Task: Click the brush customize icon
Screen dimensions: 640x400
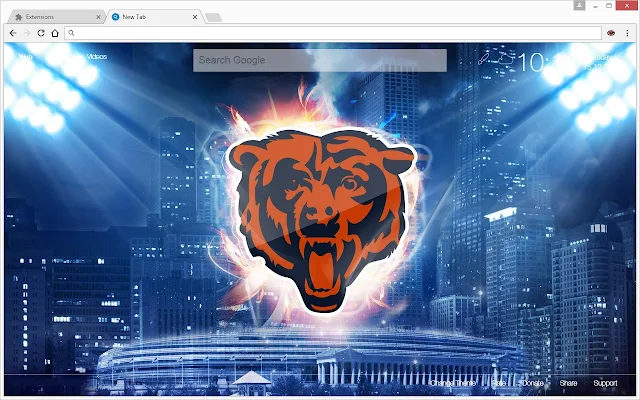Action: point(483,59)
